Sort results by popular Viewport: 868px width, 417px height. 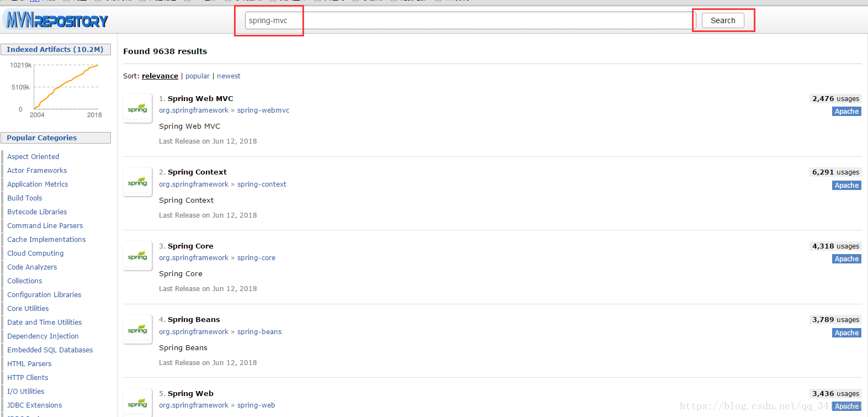198,76
